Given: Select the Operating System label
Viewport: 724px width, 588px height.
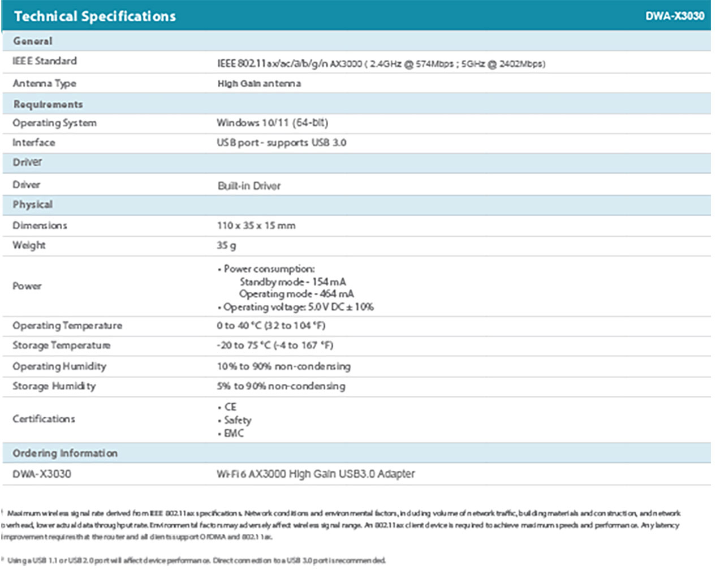Looking at the screenshot, I should click(54, 123).
